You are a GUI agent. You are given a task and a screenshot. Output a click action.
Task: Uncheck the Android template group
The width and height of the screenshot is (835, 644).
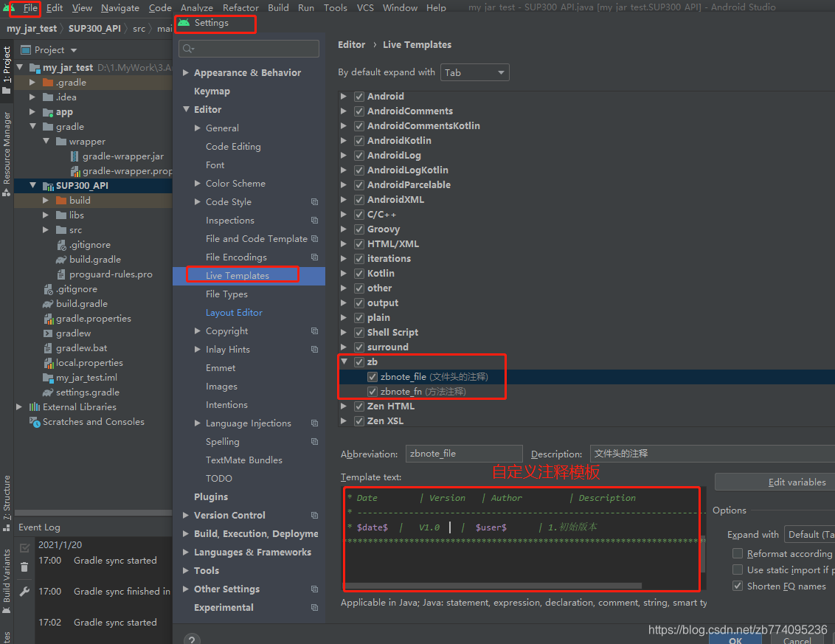(359, 97)
